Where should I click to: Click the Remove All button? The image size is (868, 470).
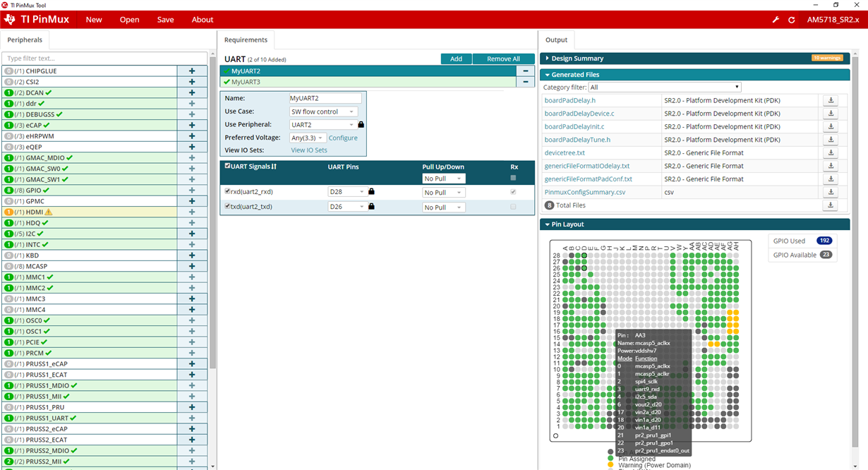click(503, 59)
